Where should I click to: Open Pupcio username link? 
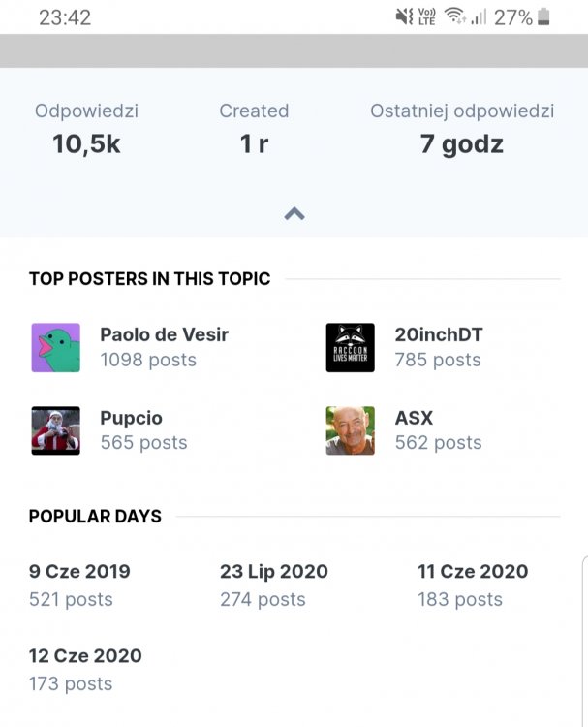131,419
